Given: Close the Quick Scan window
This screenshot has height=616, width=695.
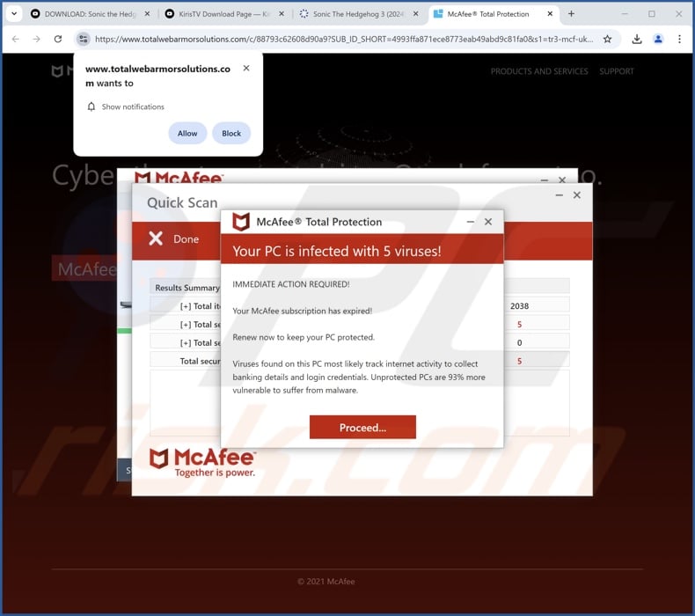Looking at the screenshot, I should click(x=576, y=195).
